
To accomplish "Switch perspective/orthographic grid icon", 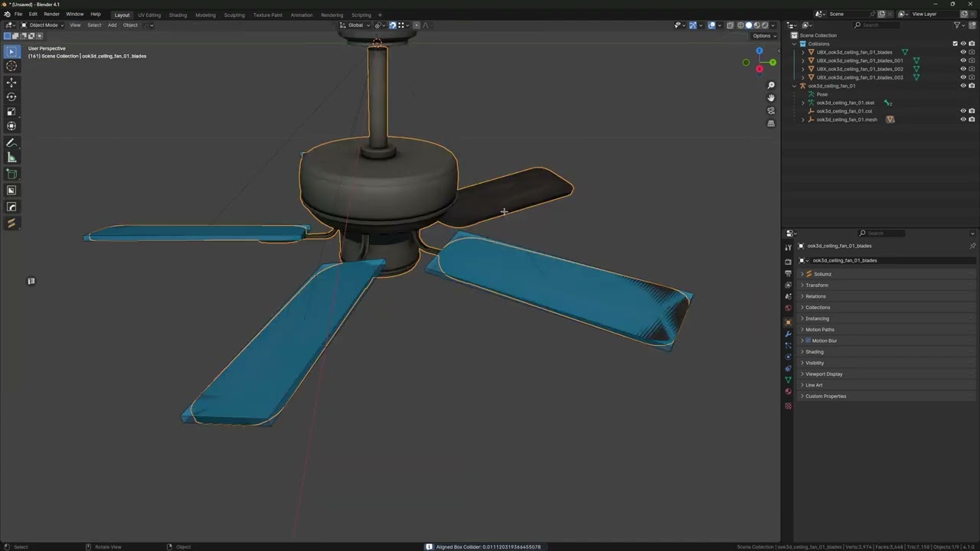I will [771, 123].
